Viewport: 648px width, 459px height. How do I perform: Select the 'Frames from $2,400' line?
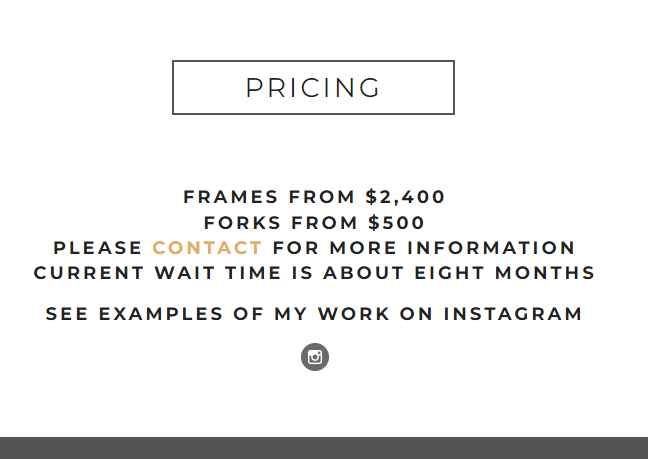(314, 197)
